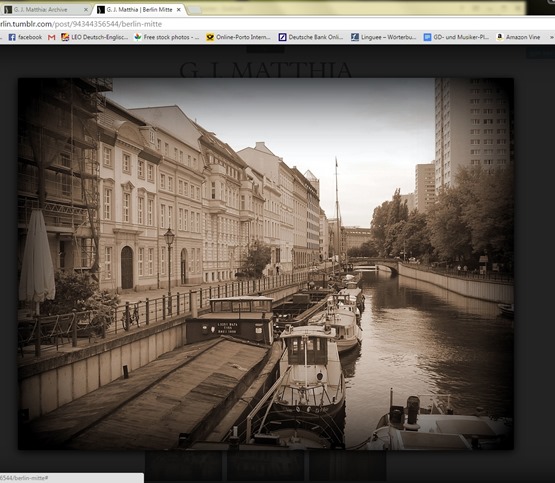
Task: Close the Berlin Mitte tab
Action: [x=179, y=10]
